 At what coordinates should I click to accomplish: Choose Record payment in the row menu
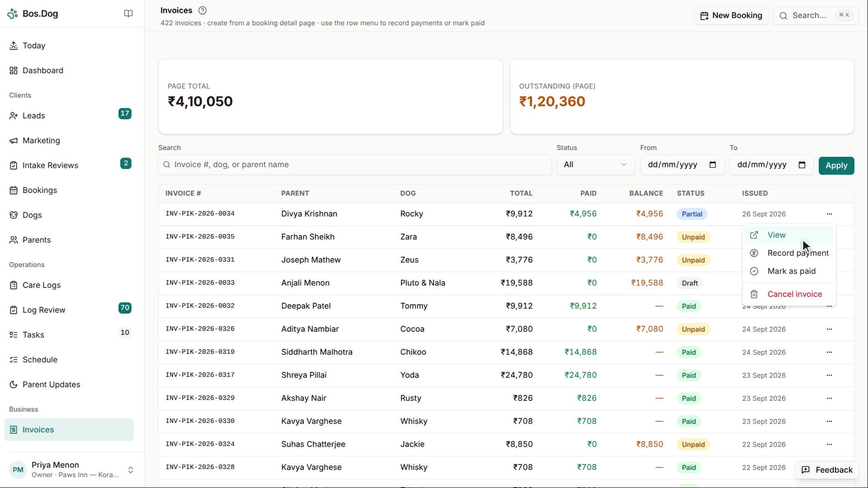789,253
